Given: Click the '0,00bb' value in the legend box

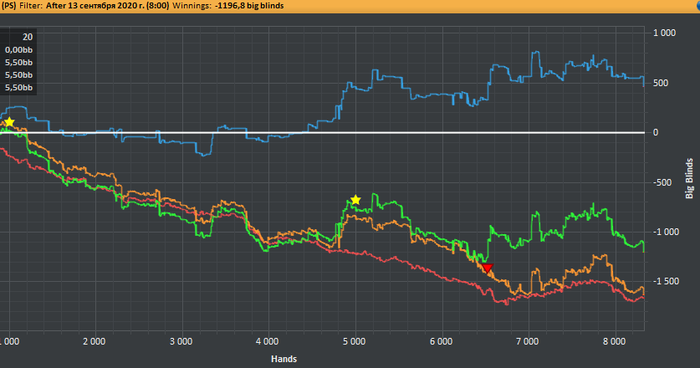Looking at the screenshot, I should click(19, 50).
